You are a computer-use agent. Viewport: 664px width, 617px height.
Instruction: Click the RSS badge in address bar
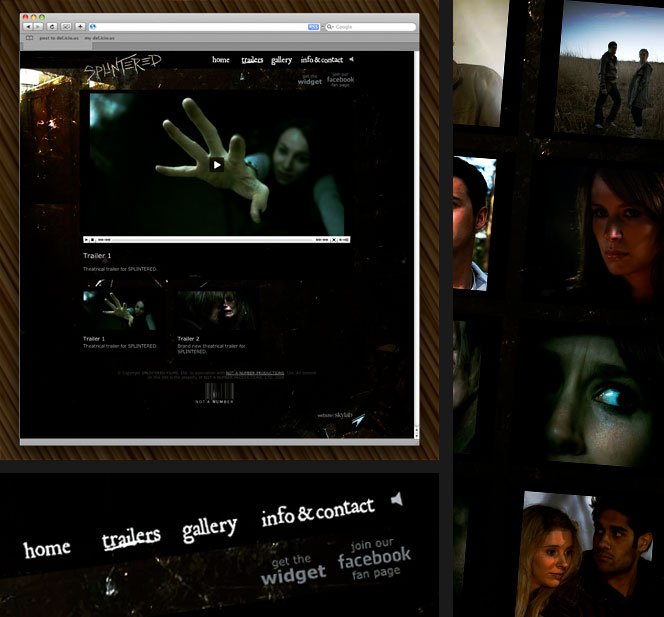313,26
